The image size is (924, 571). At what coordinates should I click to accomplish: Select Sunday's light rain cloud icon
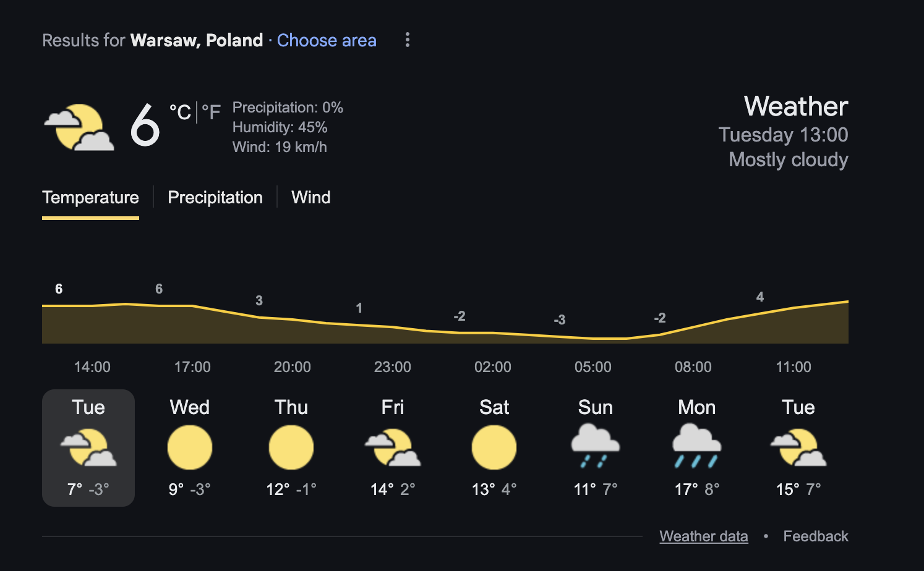pyautogui.click(x=595, y=446)
